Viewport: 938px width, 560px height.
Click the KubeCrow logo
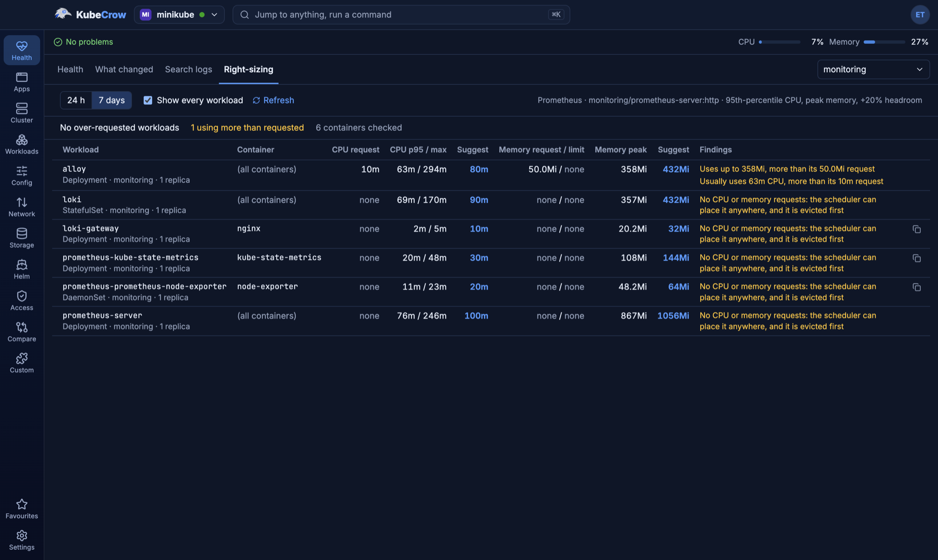coord(90,15)
